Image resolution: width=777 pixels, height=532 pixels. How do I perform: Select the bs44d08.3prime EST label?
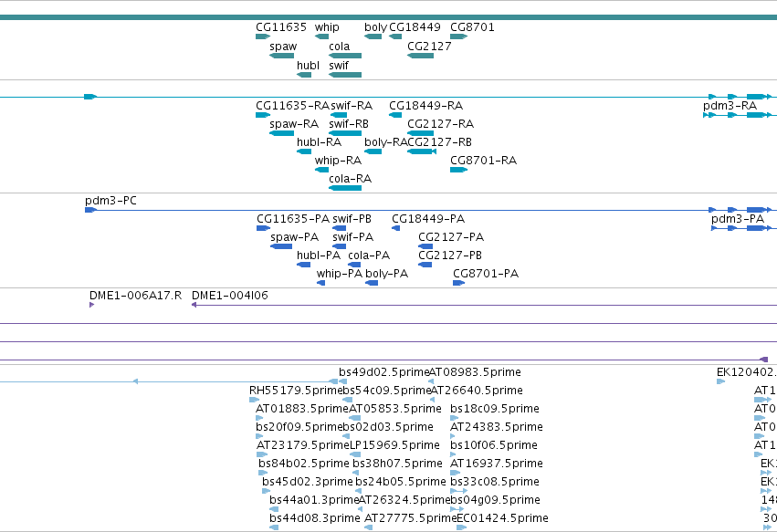315,518
